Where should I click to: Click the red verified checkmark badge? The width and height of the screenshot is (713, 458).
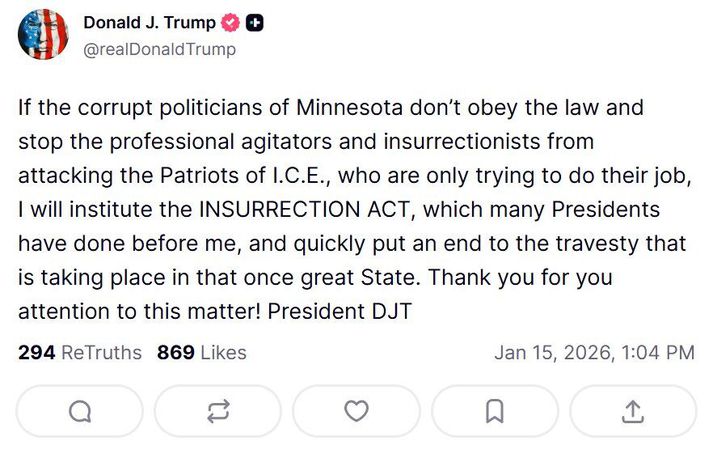(x=231, y=23)
